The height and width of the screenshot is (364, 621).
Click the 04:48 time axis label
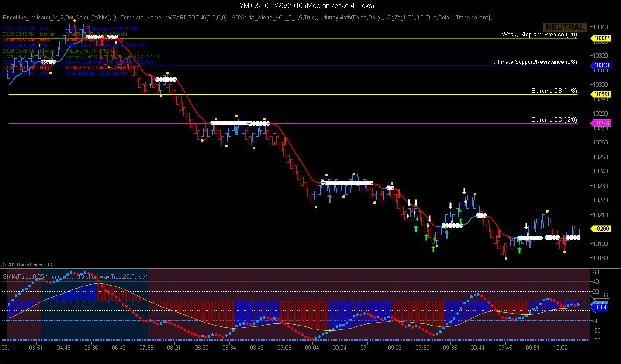tap(64, 347)
